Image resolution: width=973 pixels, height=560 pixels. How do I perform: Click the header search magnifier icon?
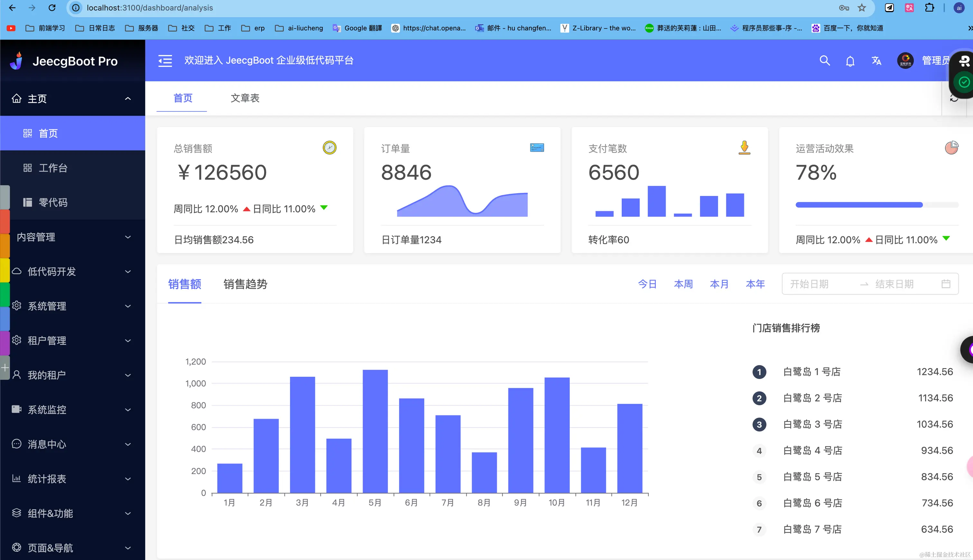coord(824,60)
